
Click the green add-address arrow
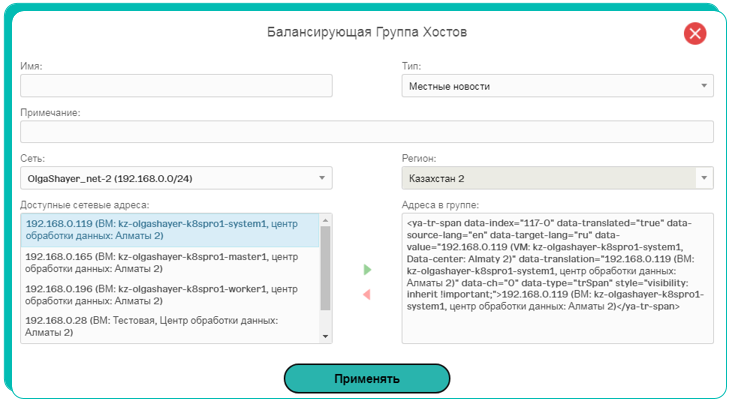pyautogui.click(x=367, y=270)
